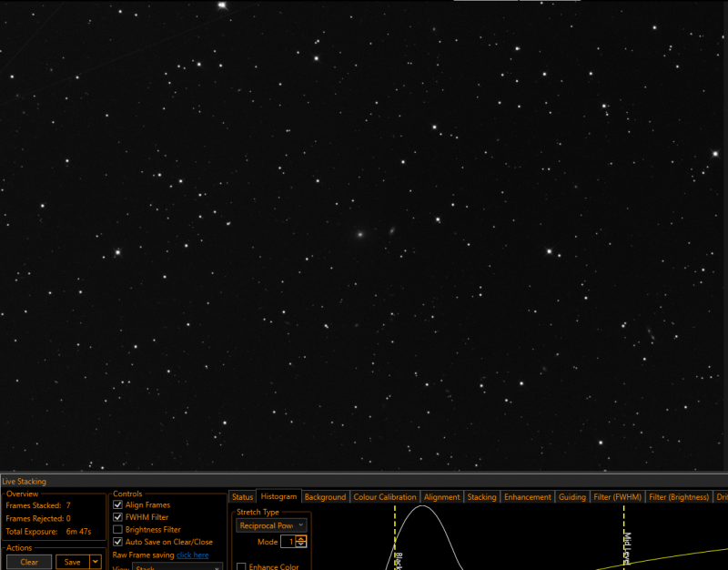Open the Save button's dropdown arrow
Screen dimensions: 728x570
pyautogui.click(x=96, y=562)
